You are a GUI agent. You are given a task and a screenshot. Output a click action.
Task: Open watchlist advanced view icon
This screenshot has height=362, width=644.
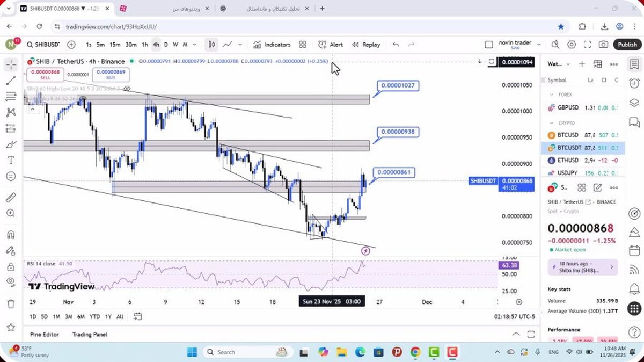point(598,64)
